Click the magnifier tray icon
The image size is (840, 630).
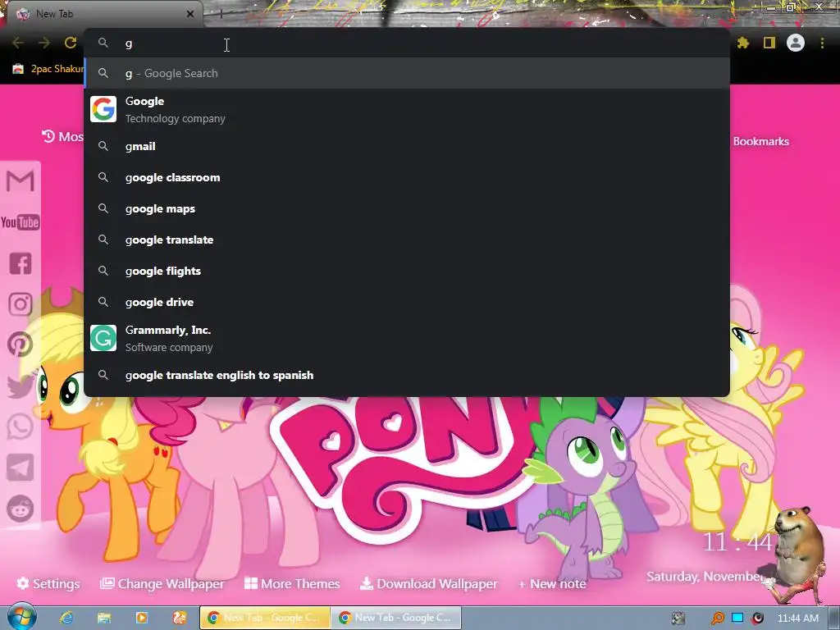(718, 619)
